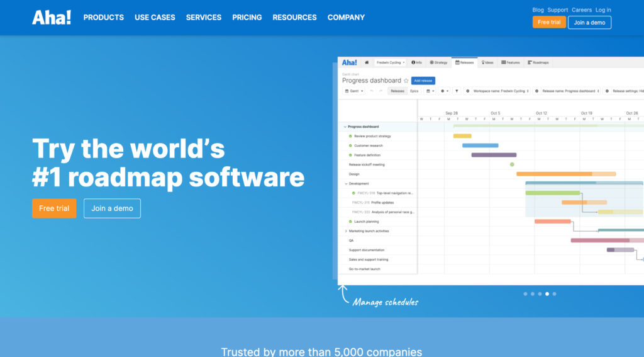The image size is (644, 357).
Task: Switch to the Features tab
Action: (511, 62)
